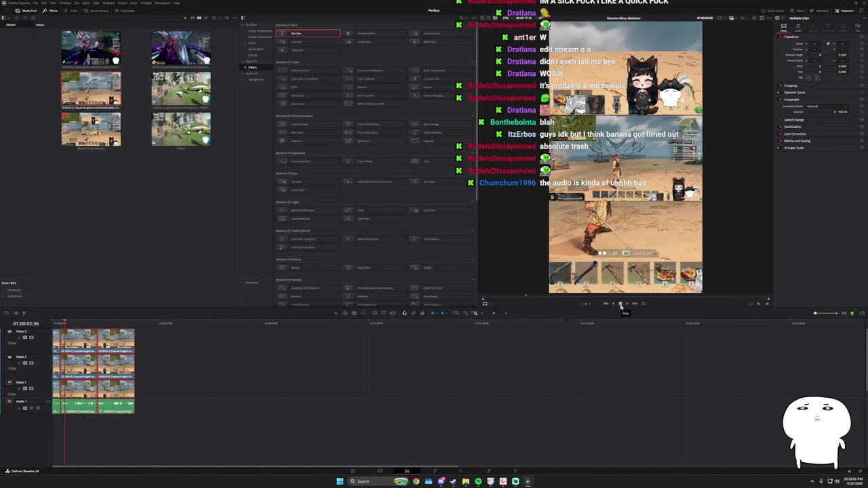Select the Directional Blur effect
The width and height of the screenshot is (868, 488).
374,33
